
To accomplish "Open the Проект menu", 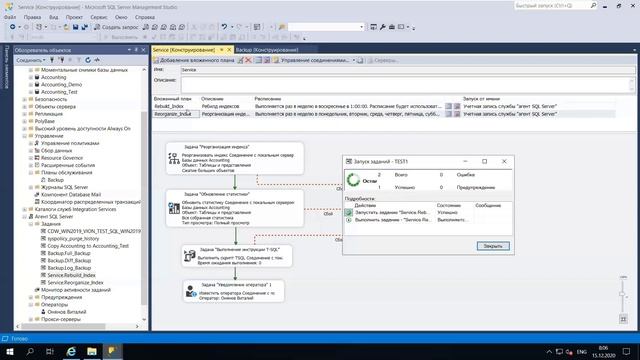I will tap(74, 17).
